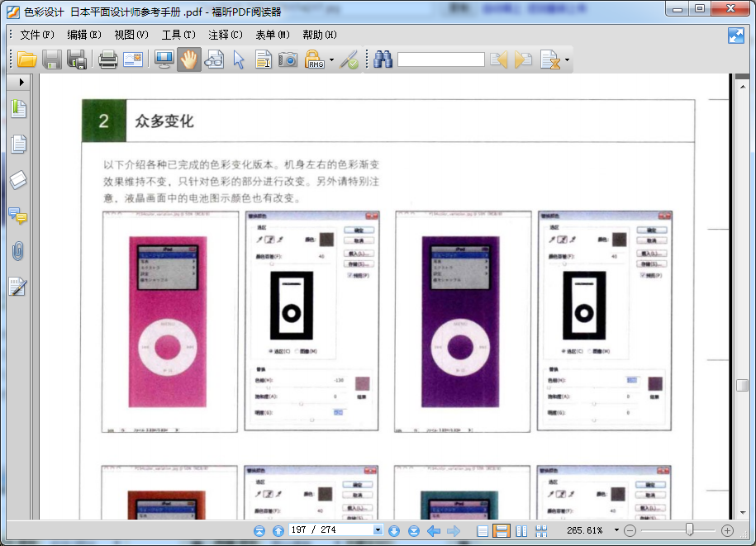Go to previous view arrow
Screen dimensions: 756x546
click(x=434, y=530)
